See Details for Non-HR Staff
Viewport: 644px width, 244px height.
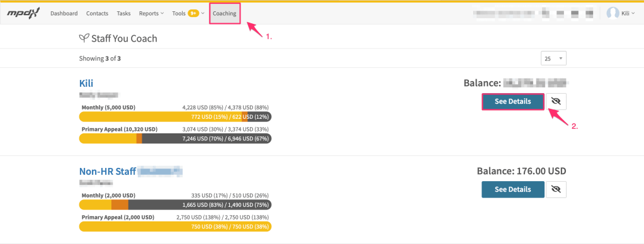[x=513, y=189]
